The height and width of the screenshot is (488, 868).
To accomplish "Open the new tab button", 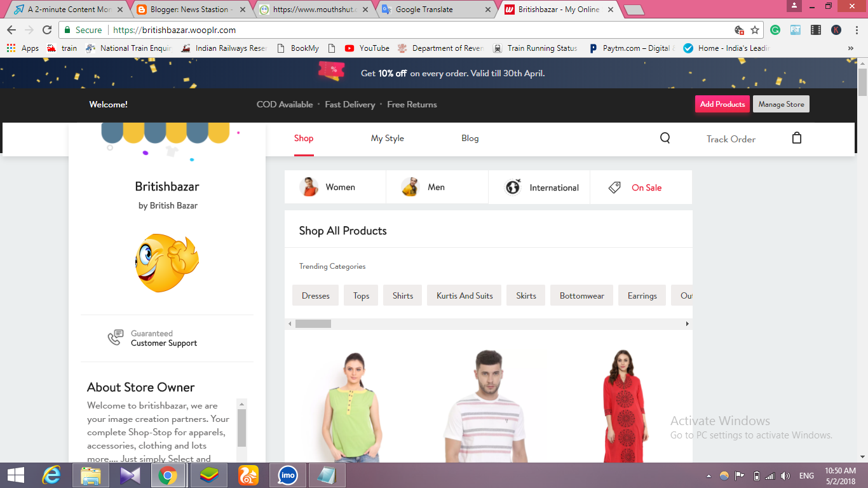I will point(634,10).
